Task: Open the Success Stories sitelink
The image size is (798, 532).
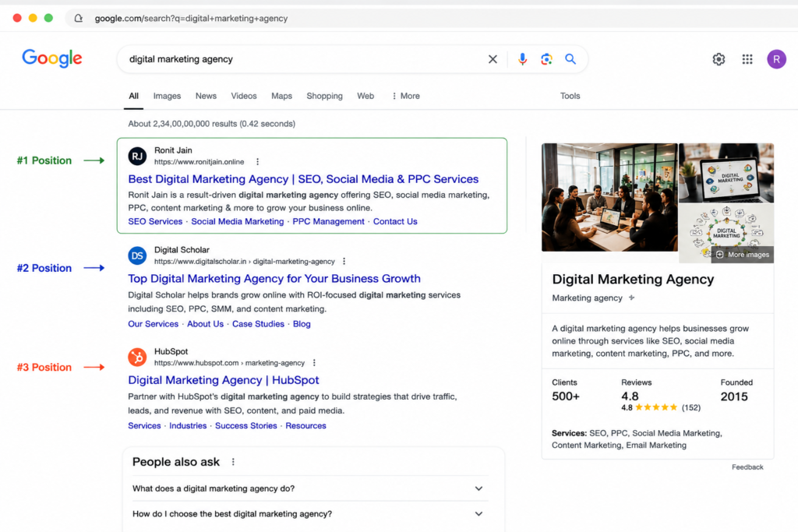Action: coord(245,426)
